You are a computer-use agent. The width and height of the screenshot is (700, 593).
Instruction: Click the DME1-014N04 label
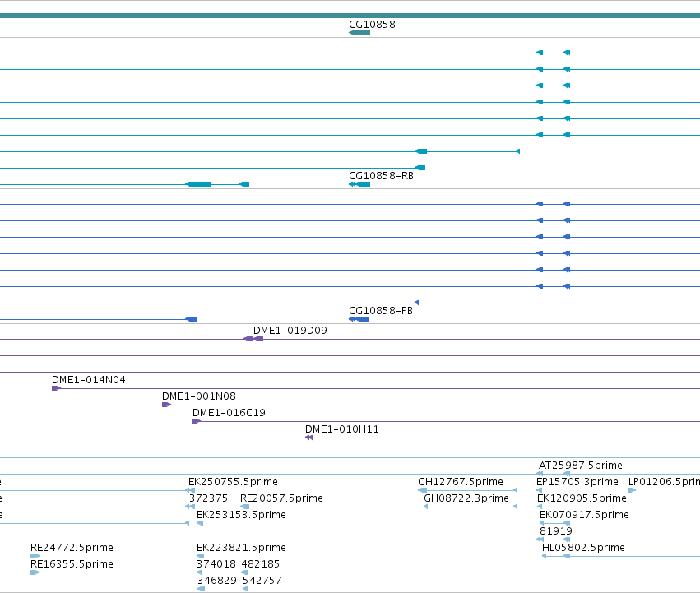point(88,380)
